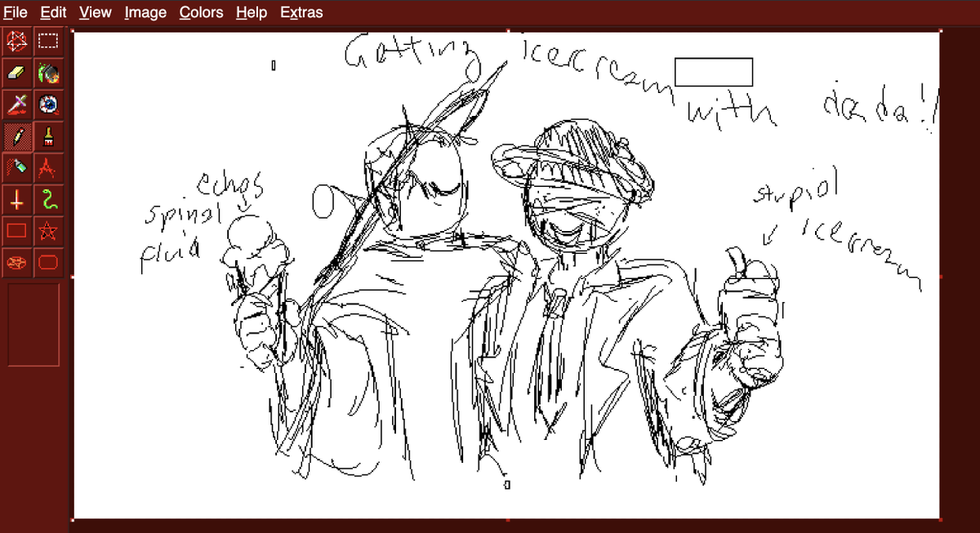
Task: Select the Free-Form Select pentagram tool
Action: [16, 41]
